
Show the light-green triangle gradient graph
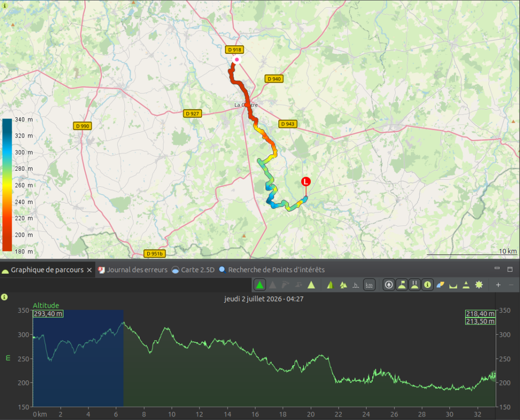[x=311, y=284]
